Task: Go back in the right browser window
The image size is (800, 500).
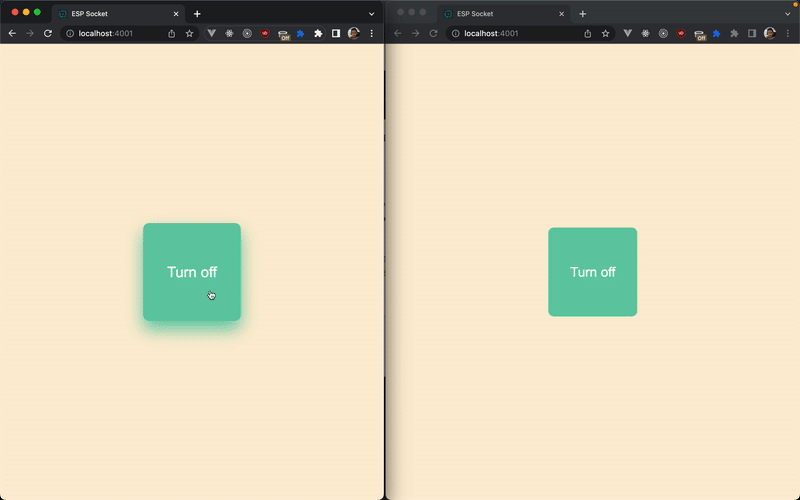Action: [x=398, y=34]
